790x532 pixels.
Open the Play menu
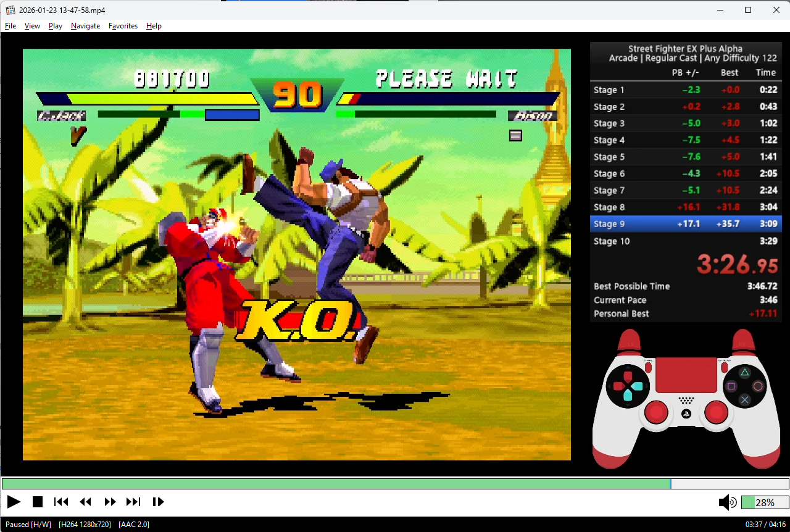[56, 26]
